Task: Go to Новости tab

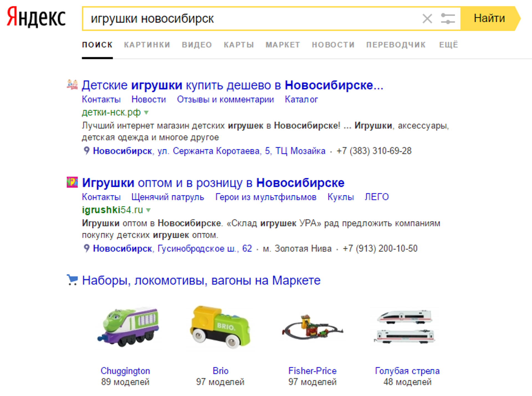Action: (x=333, y=45)
